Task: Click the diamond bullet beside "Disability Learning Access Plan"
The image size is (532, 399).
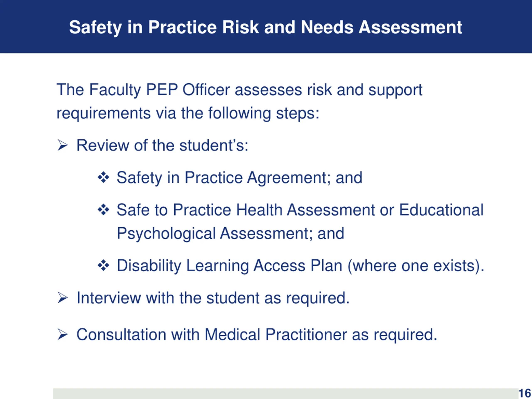Action: pyautogui.click(x=103, y=266)
